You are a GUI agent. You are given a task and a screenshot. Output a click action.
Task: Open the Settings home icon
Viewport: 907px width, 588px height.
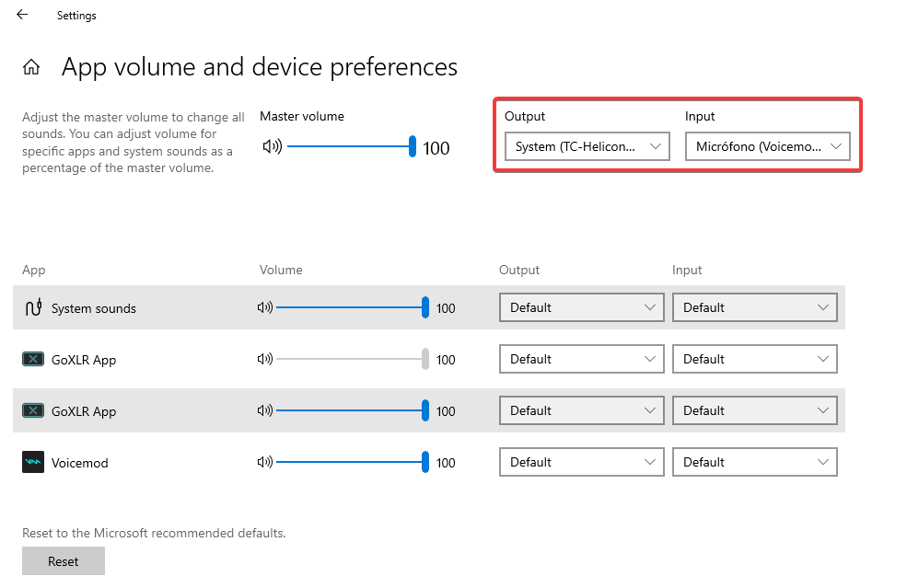31,67
